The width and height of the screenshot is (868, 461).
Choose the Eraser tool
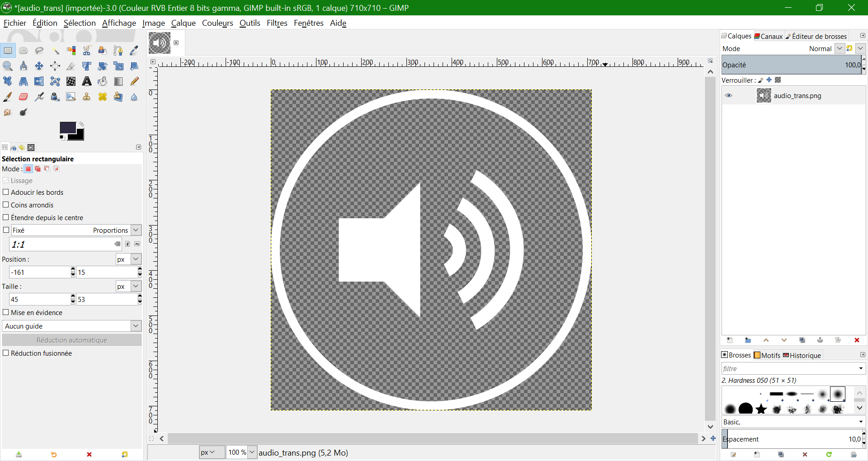24,97
